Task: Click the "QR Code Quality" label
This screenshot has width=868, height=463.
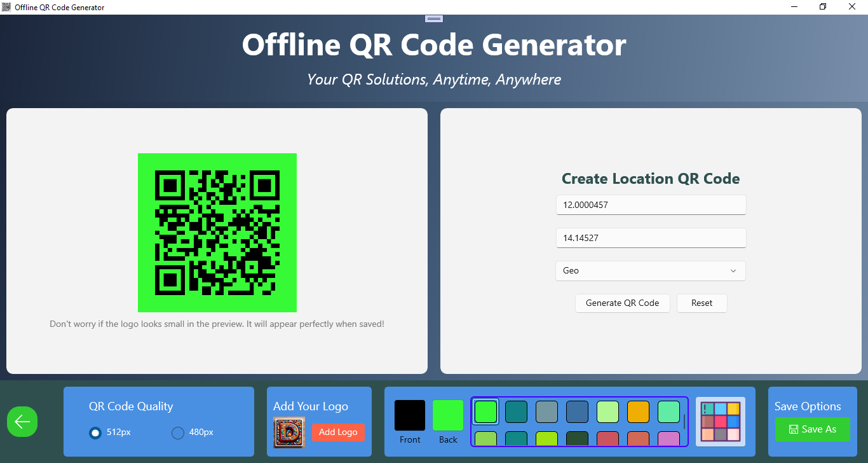Action: pyautogui.click(x=131, y=406)
